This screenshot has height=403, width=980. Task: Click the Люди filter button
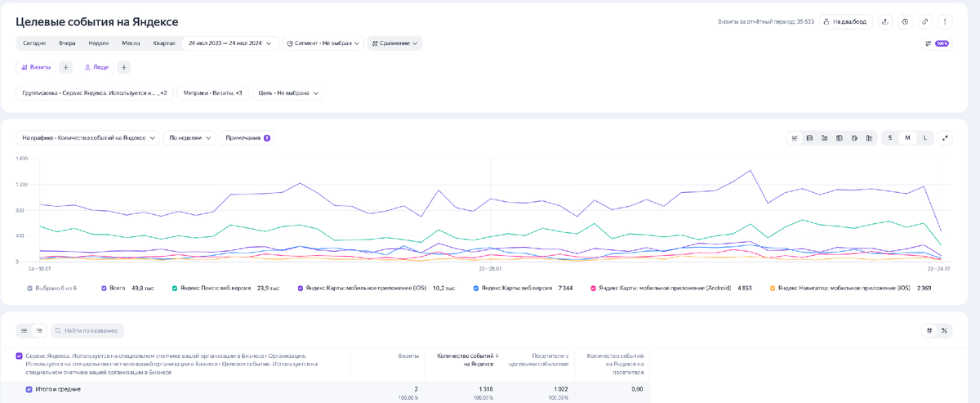coord(96,67)
